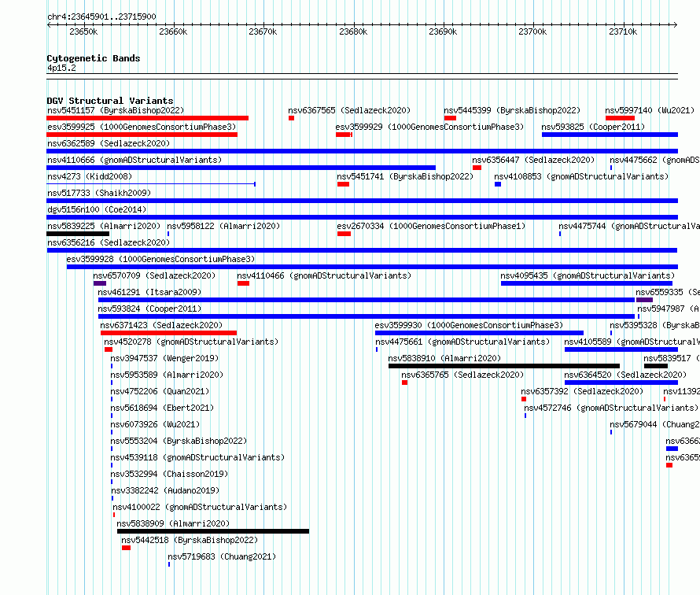This screenshot has width=700, height=595.
Task: Select the thin line feature of nsv4273
Action: coord(151,184)
